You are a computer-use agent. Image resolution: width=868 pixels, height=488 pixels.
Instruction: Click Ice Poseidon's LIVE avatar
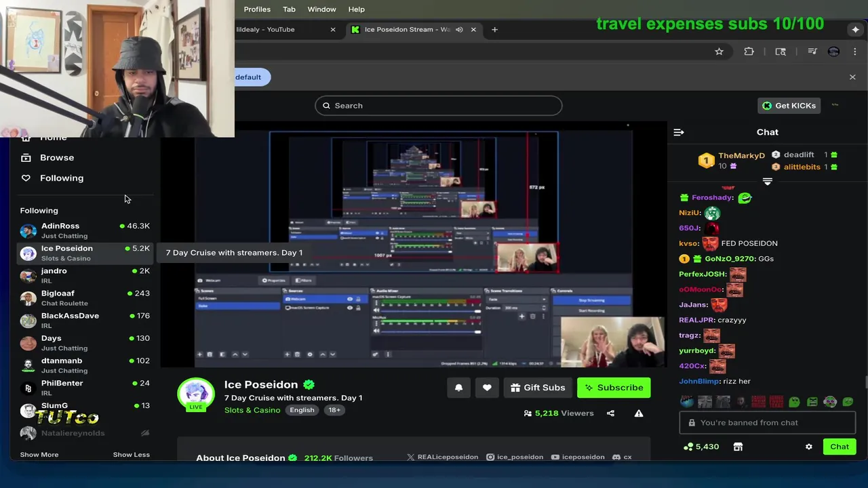coord(196,394)
